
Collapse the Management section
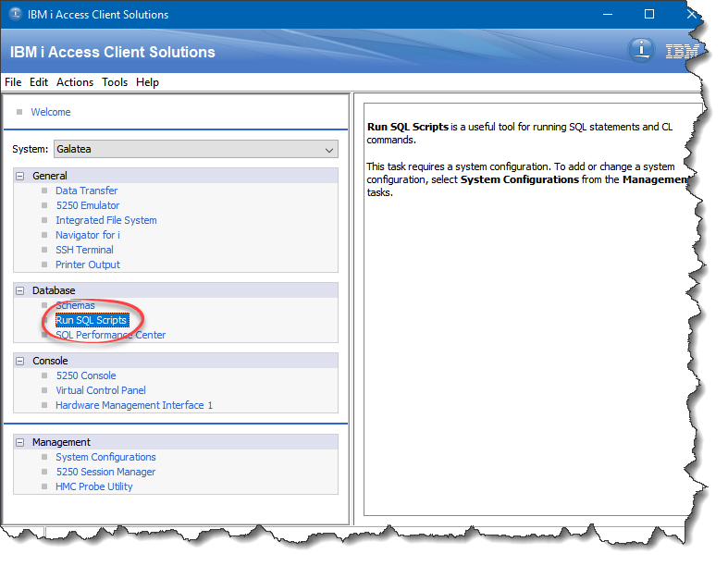[21, 442]
